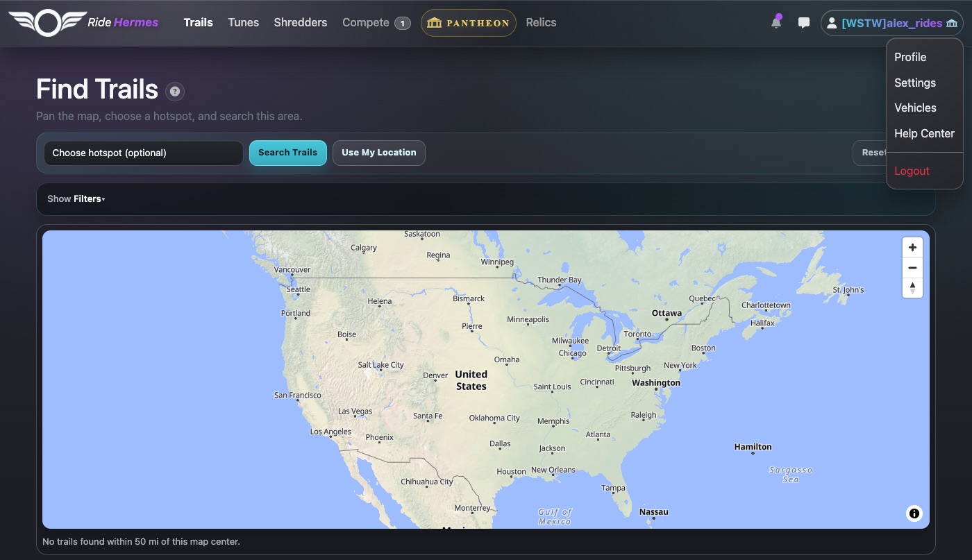Viewport: 972px width, 560px height.
Task: Open the notifications bell
Action: coord(776,22)
